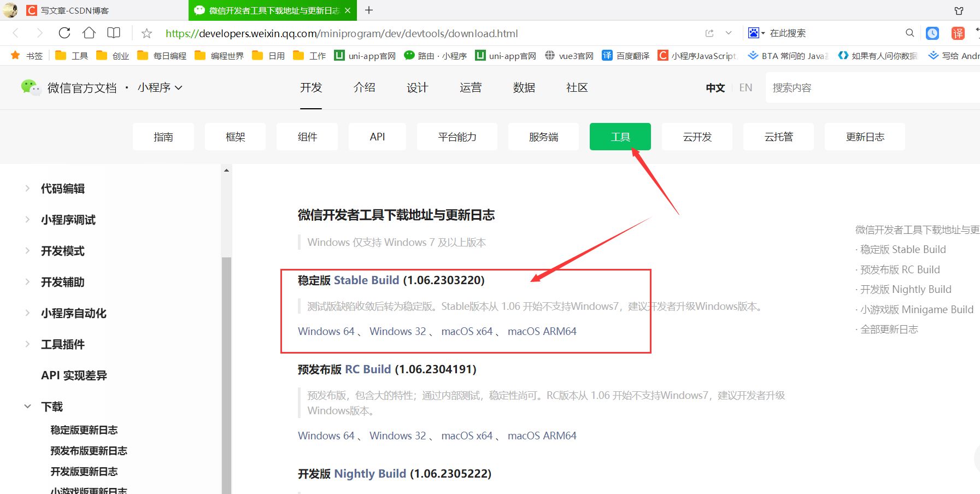980x494 pixels.
Task: Select 数据 in top navigation
Action: (x=524, y=87)
